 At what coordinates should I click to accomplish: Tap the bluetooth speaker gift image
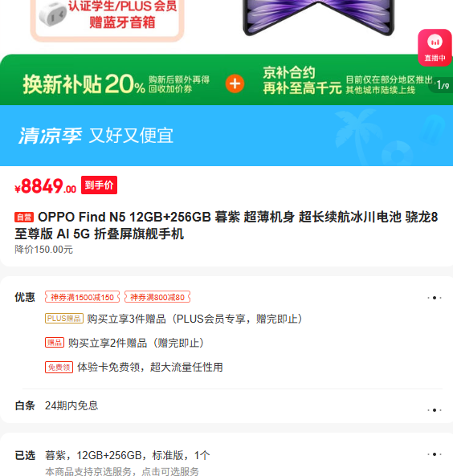[53, 14]
